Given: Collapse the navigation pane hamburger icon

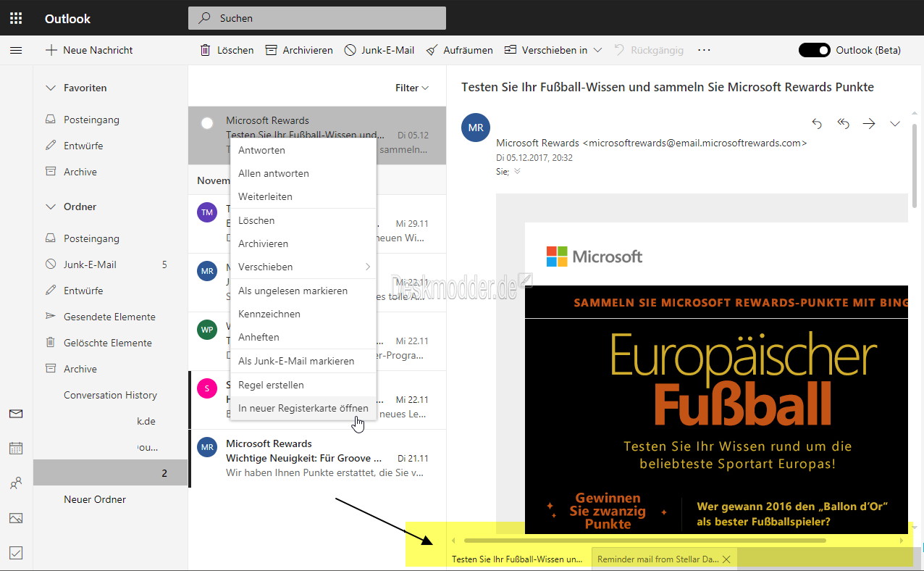Looking at the screenshot, I should 16,50.
